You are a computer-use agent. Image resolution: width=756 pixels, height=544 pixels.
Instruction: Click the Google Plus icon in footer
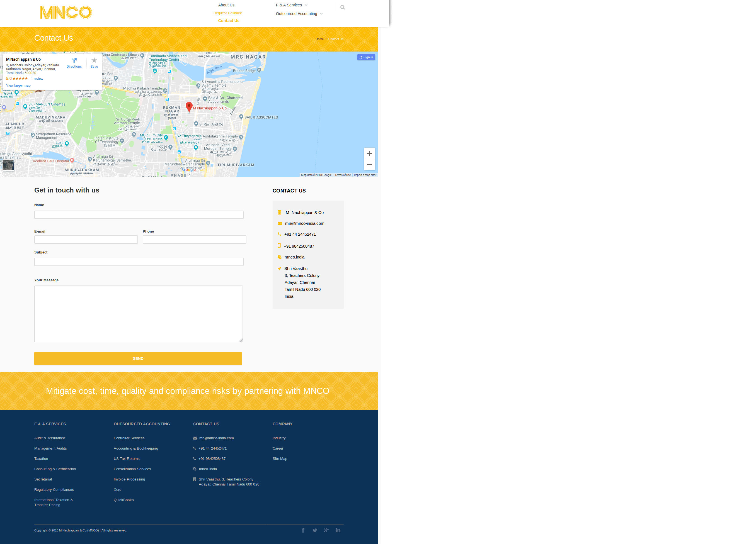[326, 530]
